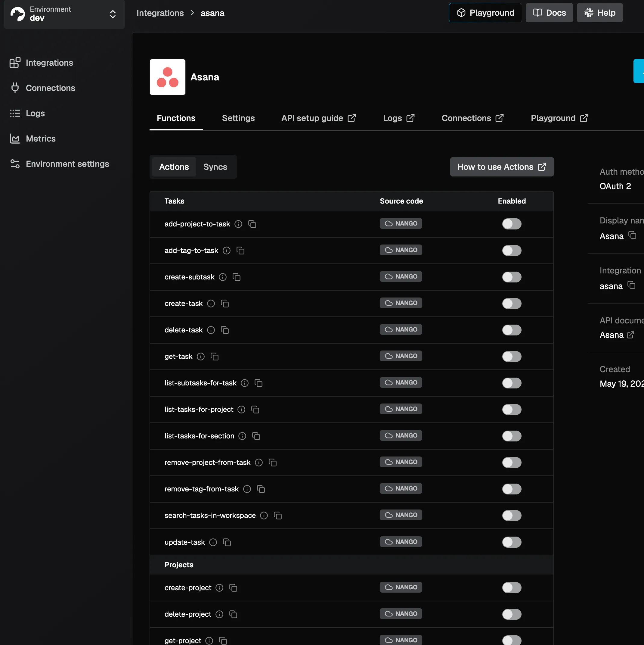Open the Environment dev switcher
Screen dimensions: 644x645
coord(64,14)
